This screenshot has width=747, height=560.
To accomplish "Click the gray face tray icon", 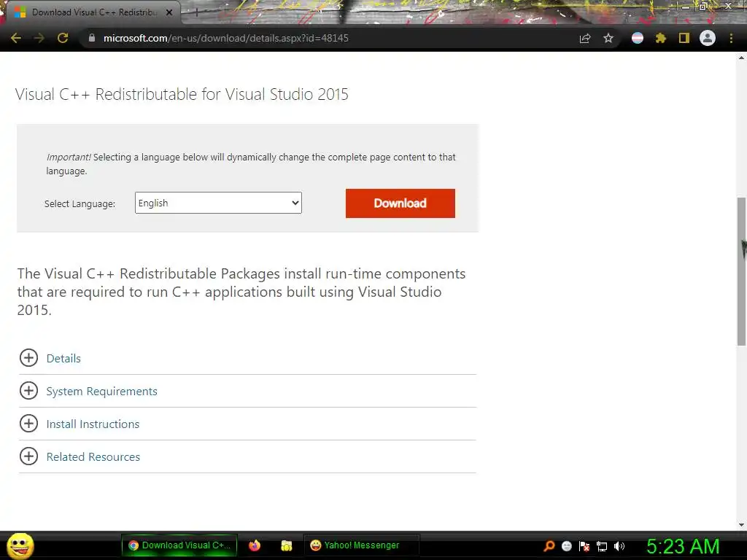I will (566, 546).
